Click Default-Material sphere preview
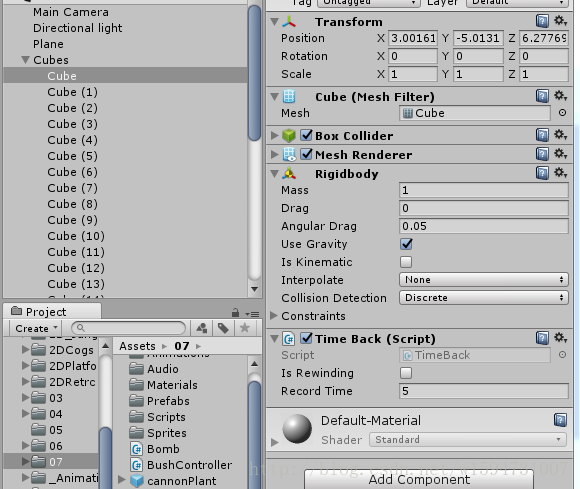Viewport: 580px width, 489px height. click(297, 429)
